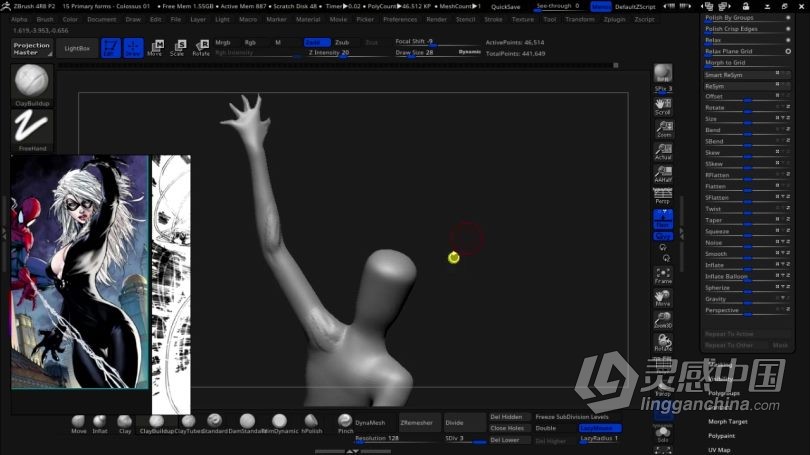Click the AAHalf icon

663,174
